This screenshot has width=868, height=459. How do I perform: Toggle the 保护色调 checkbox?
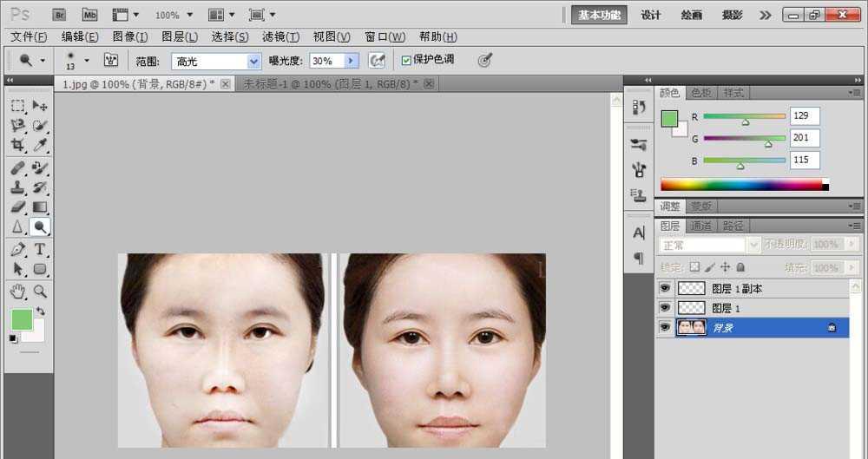(x=406, y=61)
